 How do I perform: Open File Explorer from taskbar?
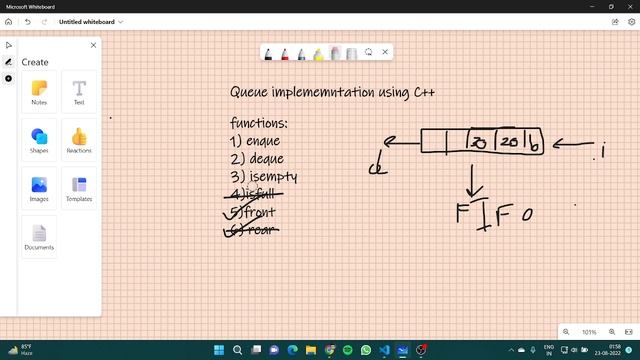point(311,350)
